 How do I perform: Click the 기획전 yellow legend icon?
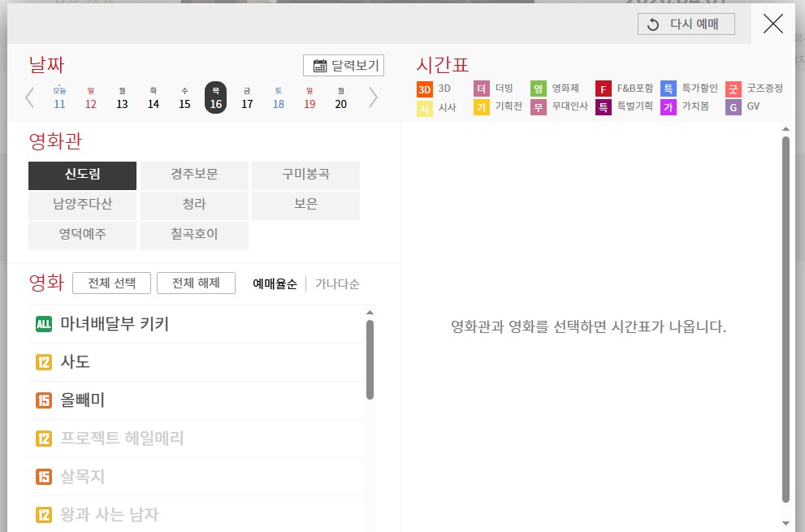click(x=481, y=107)
